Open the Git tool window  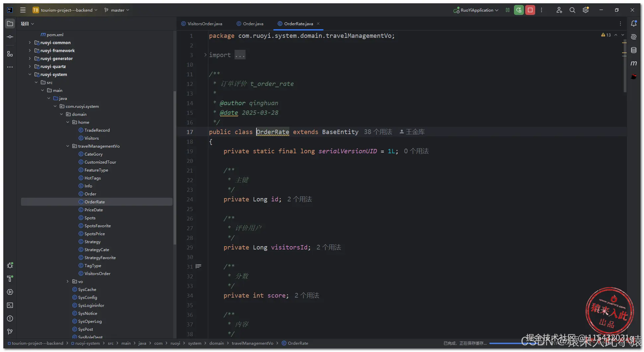coord(10,332)
